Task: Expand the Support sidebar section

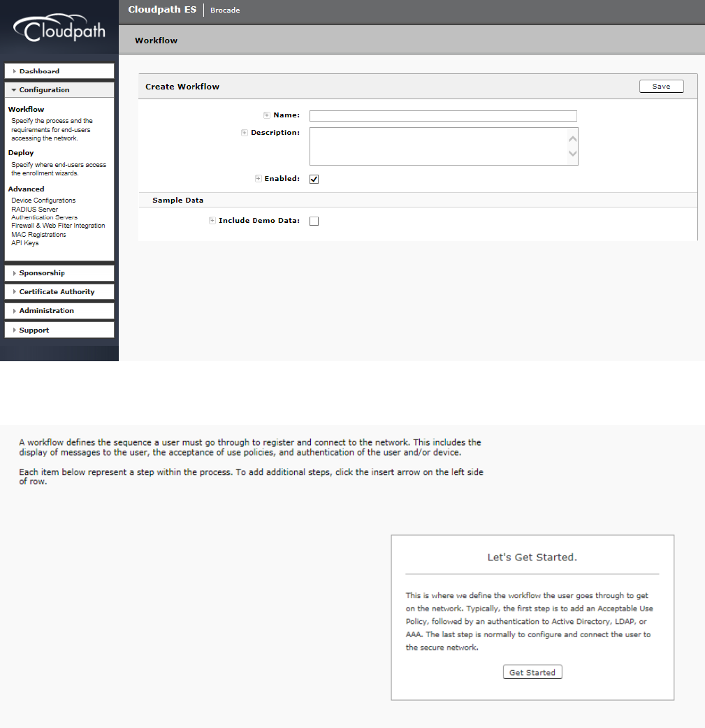Action: point(59,330)
